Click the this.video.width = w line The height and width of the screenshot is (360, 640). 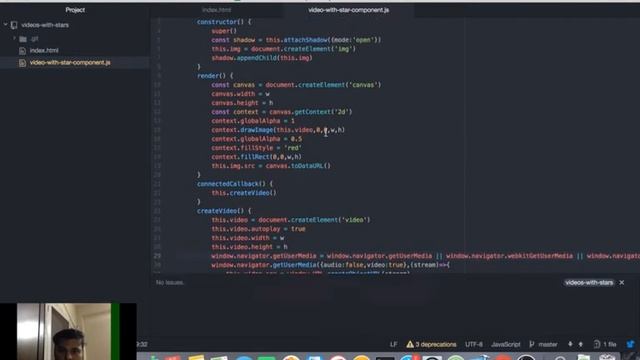[x=248, y=238]
